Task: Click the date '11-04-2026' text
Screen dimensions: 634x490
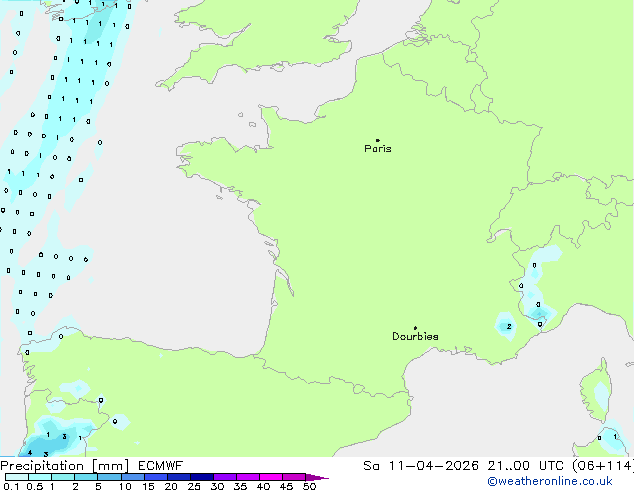Action: point(434,466)
